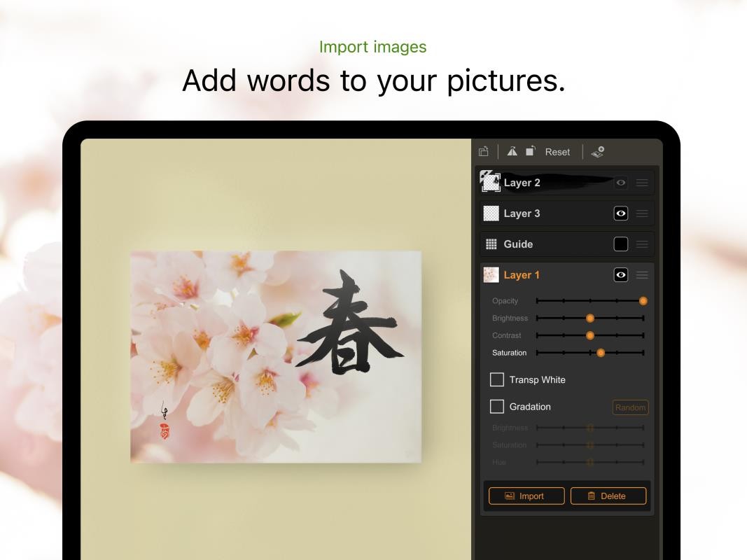Click the Delete button
The width and height of the screenshot is (747, 560).
608,496
